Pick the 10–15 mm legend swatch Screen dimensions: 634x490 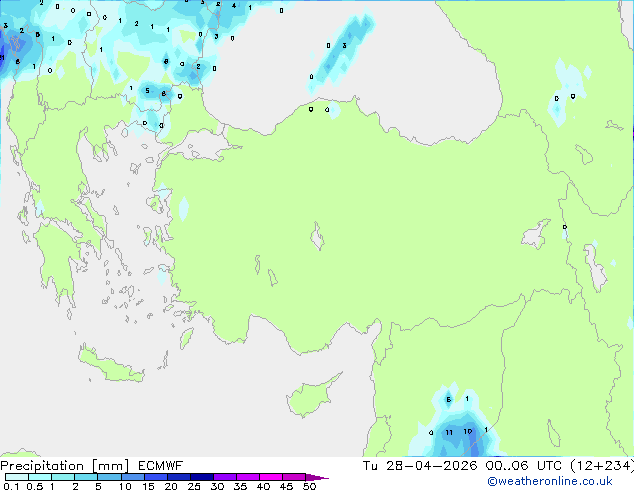coord(132,477)
